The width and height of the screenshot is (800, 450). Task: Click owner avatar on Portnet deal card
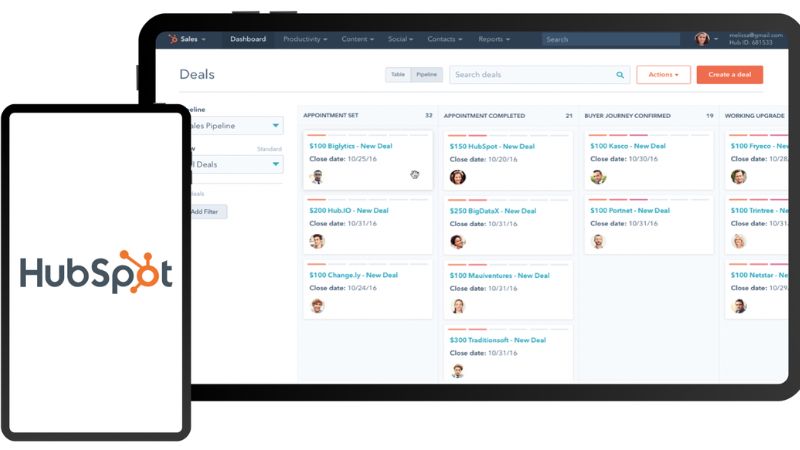pos(598,241)
